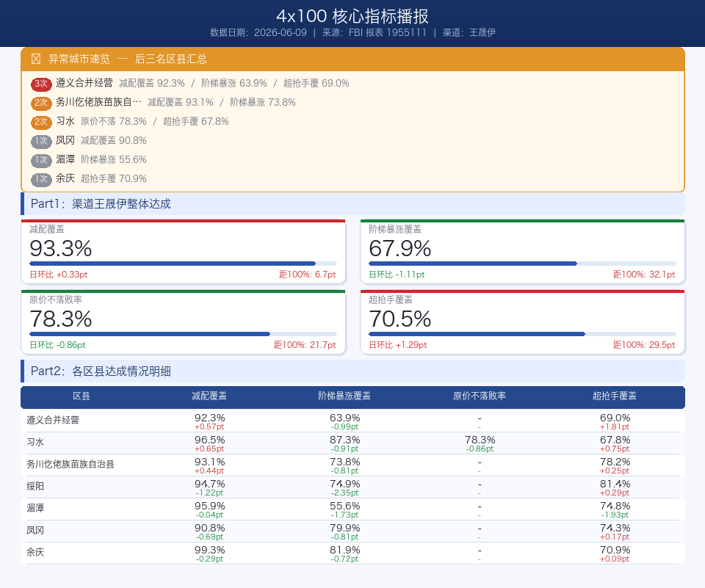Click the source text FBI 报表 1955111
The image size is (705, 588).
[x=388, y=33]
